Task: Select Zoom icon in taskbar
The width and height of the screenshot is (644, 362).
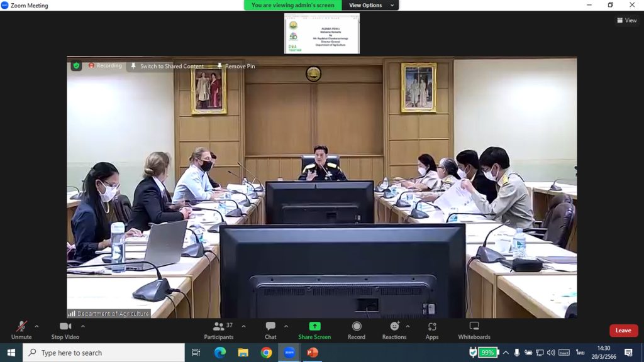Action: point(289,353)
